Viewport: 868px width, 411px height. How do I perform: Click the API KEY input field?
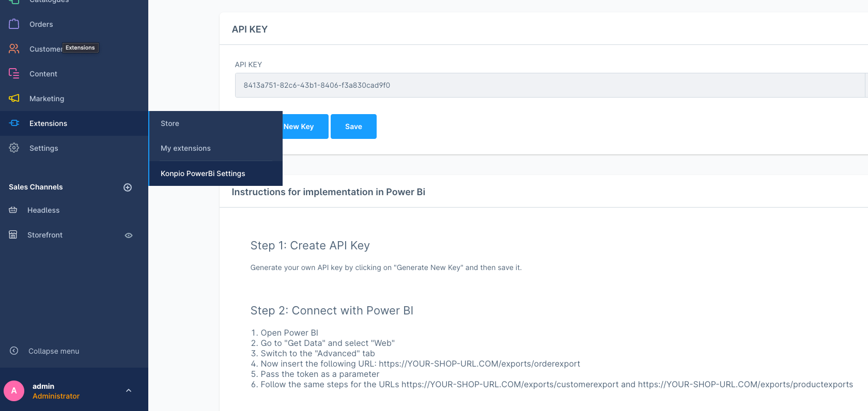tap(550, 85)
